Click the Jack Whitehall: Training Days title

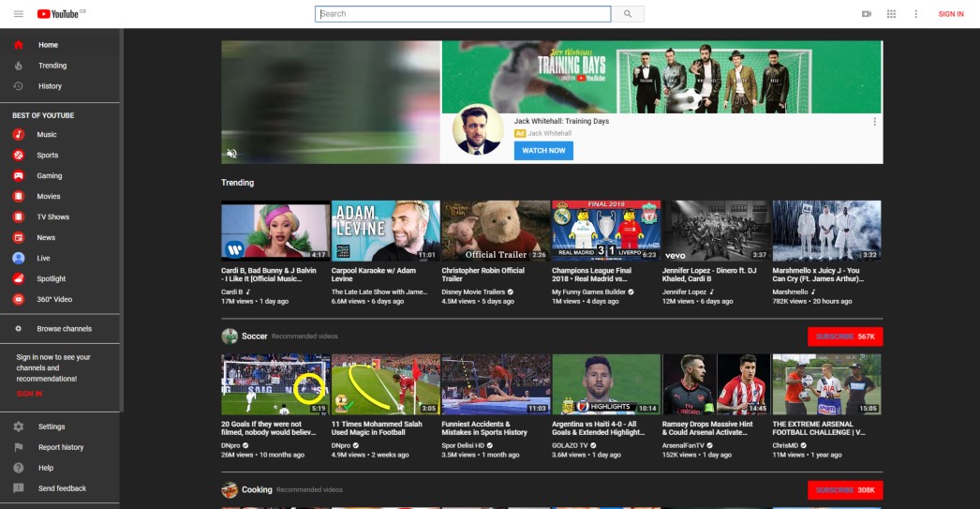561,121
